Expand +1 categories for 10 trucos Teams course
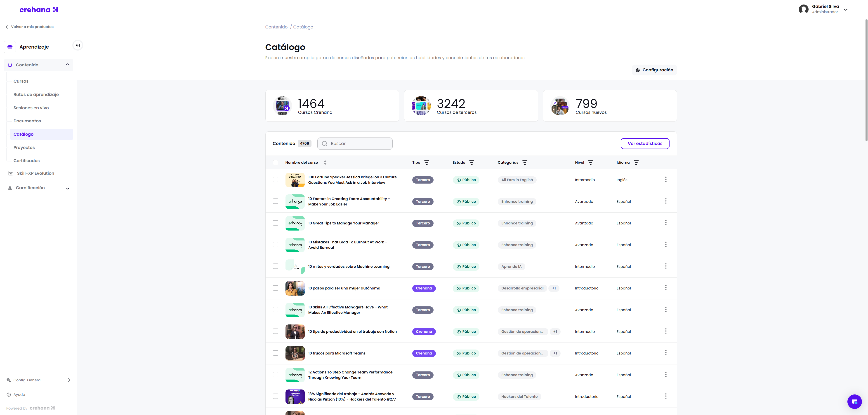The width and height of the screenshot is (868, 415). 555,353
